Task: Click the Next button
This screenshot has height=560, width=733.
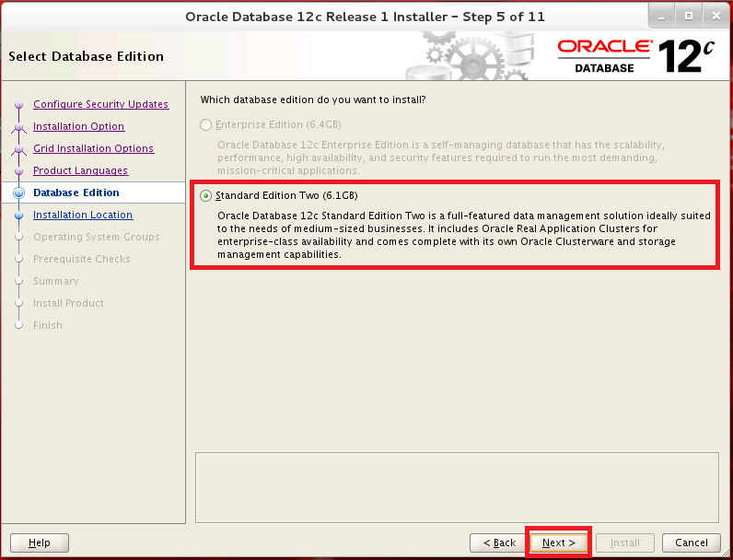Action: point(559,542)
